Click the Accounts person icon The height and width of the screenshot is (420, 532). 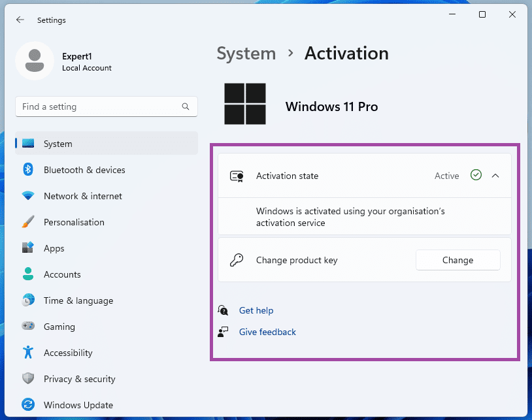28,274
